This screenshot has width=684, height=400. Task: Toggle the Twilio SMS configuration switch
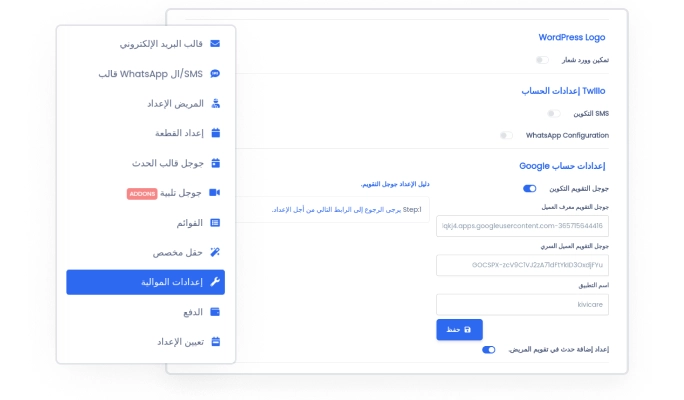coord(554,114)
